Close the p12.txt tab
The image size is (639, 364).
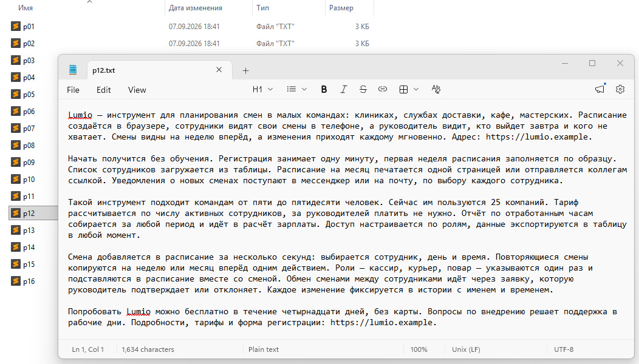pyautogui.click(x=219, y=70)
